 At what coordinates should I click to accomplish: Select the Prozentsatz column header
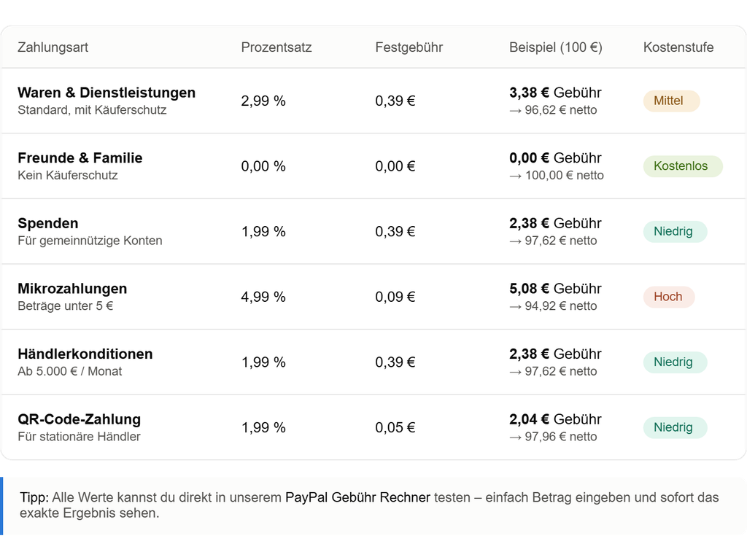click(x=276, y=47)
